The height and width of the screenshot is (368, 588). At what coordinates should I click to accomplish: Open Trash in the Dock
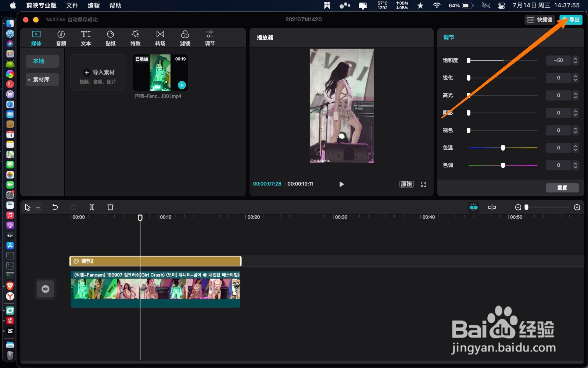point(10,355)
